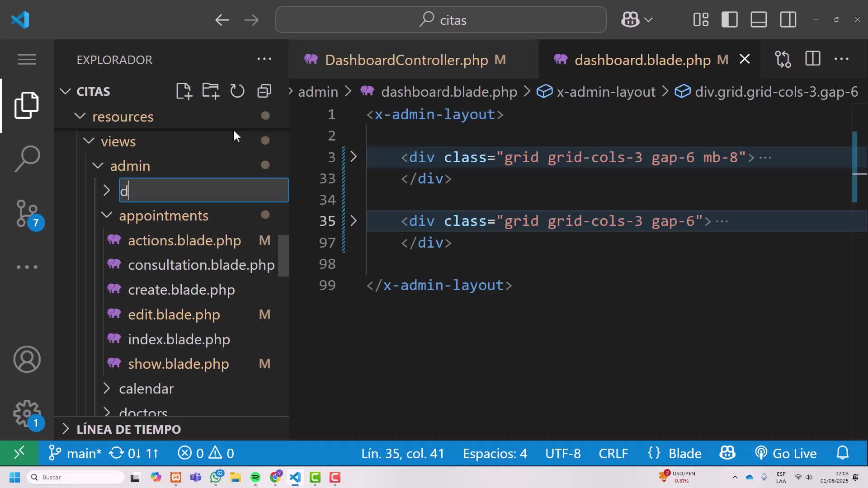Viewport: 868px width, 488px height.
Task: Click the citas command center search box
Action: click(x=441, y=20)
